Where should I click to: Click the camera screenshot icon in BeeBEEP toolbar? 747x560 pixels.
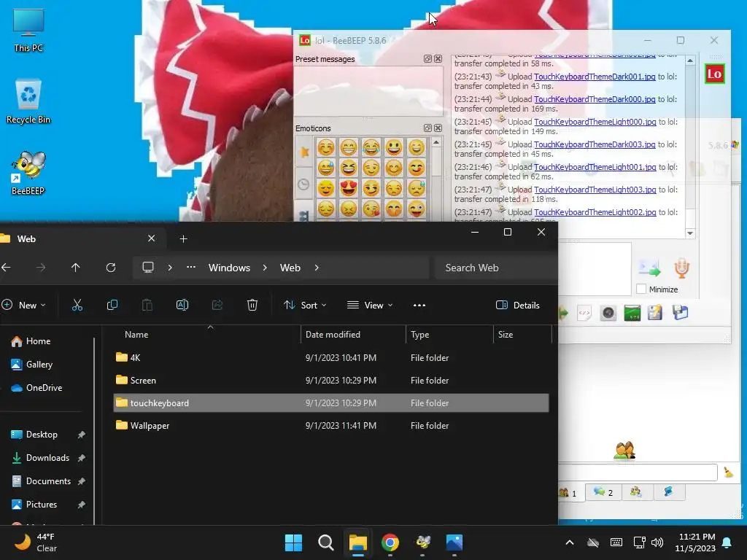(608, 313)
